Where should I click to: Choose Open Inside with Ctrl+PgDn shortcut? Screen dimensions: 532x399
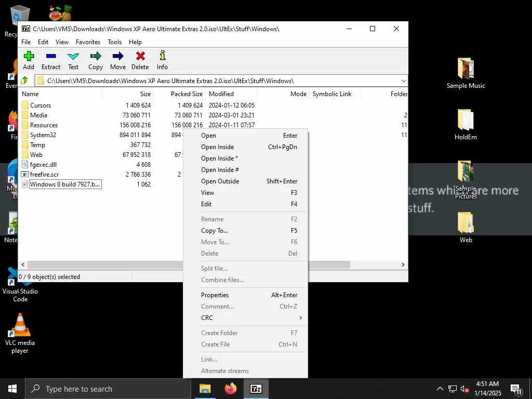tap(245, 147)
